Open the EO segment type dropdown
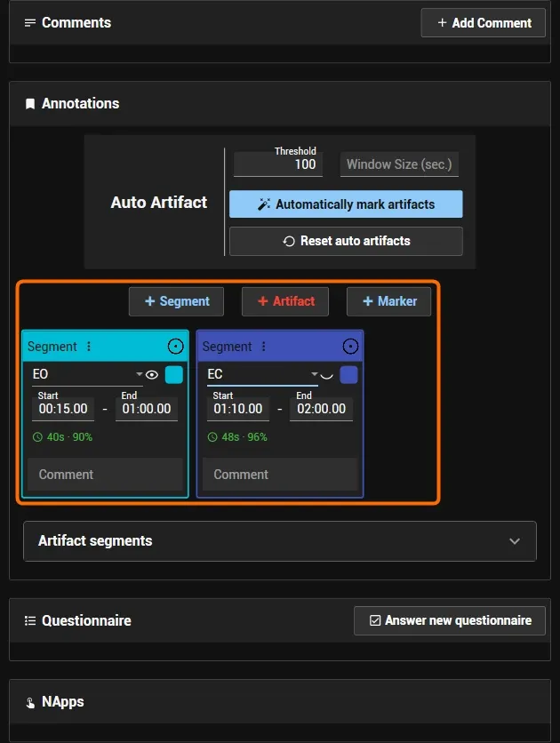Image resolution: width=560 pixels, height=743 pixels. click(x=84, y=374)
